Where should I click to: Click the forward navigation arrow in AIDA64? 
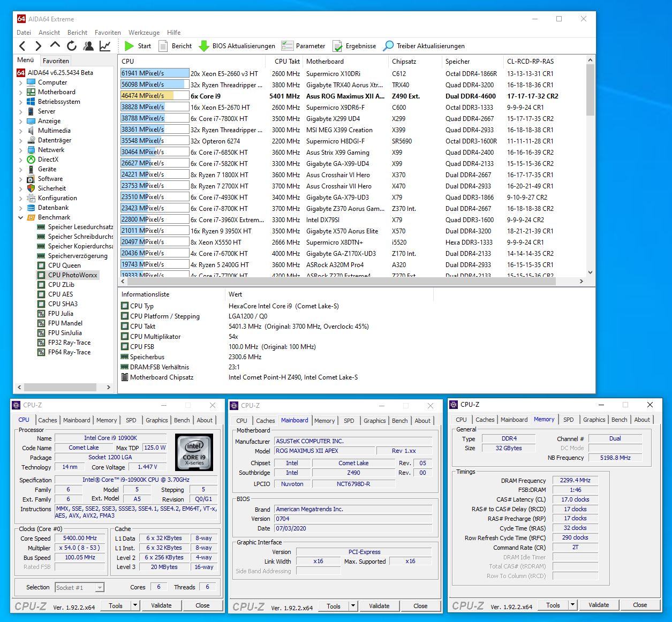(39, 46)
